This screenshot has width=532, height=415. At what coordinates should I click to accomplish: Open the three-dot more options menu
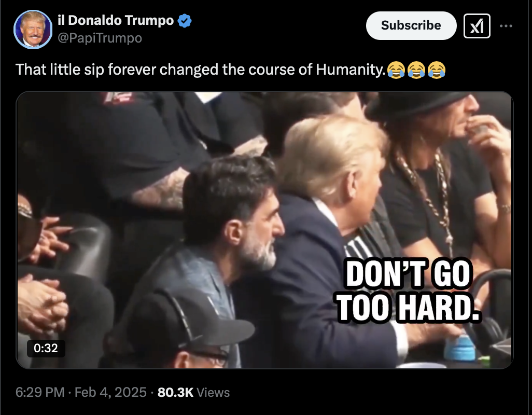[506, 26]
